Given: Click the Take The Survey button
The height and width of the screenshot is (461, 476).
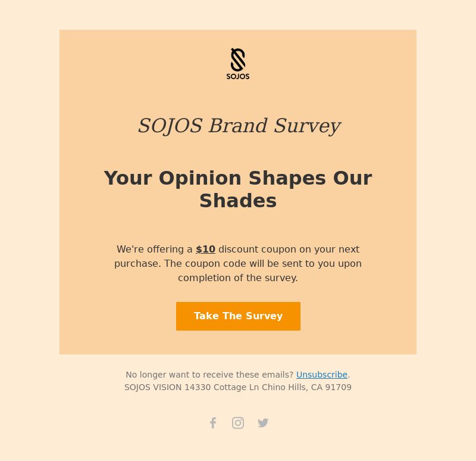Looking at the screenshot, I should point(238,316).
